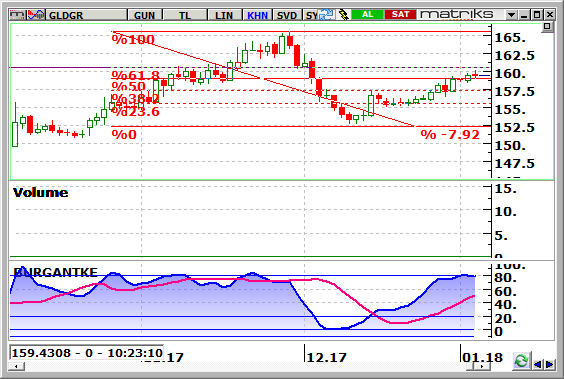Click the 147.5 price axis label
Image resolution: width=564 pixels, height=379 pixels.
[x=514, y=164]
